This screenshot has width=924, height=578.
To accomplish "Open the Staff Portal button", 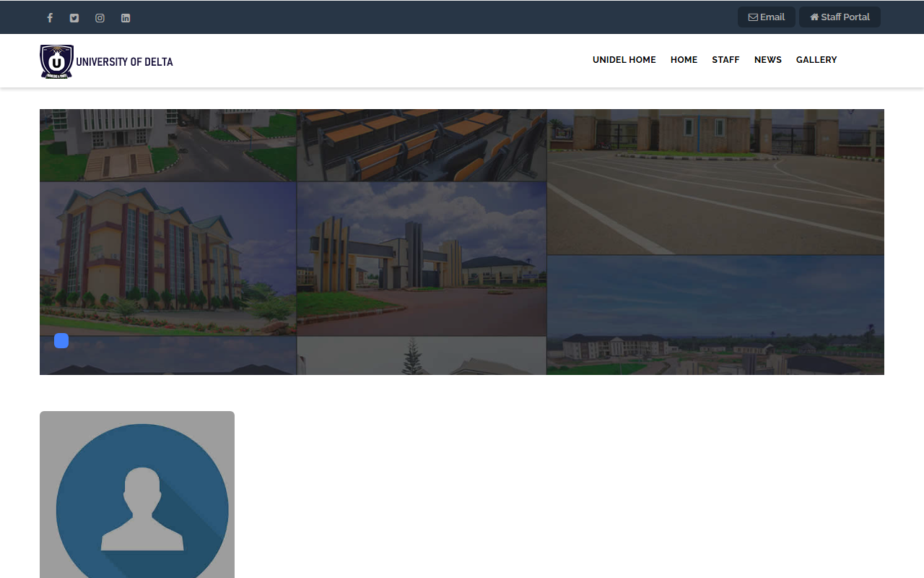I will point(840,17).
